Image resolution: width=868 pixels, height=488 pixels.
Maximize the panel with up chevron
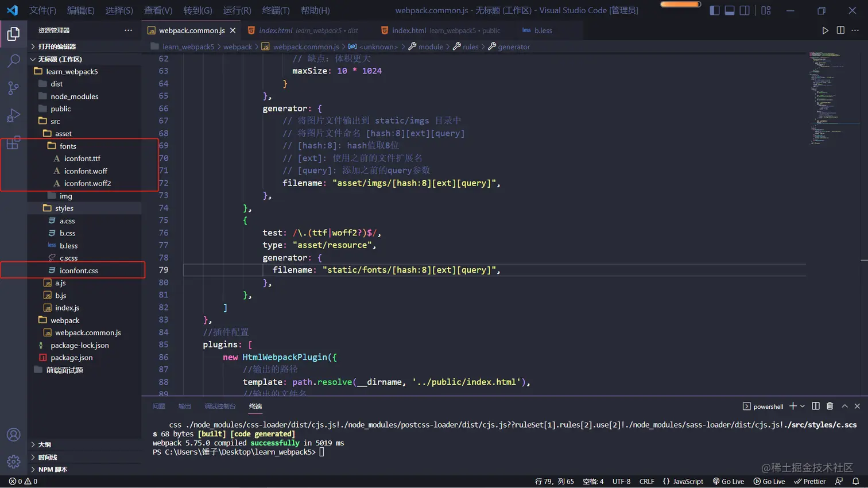[844, 406]
